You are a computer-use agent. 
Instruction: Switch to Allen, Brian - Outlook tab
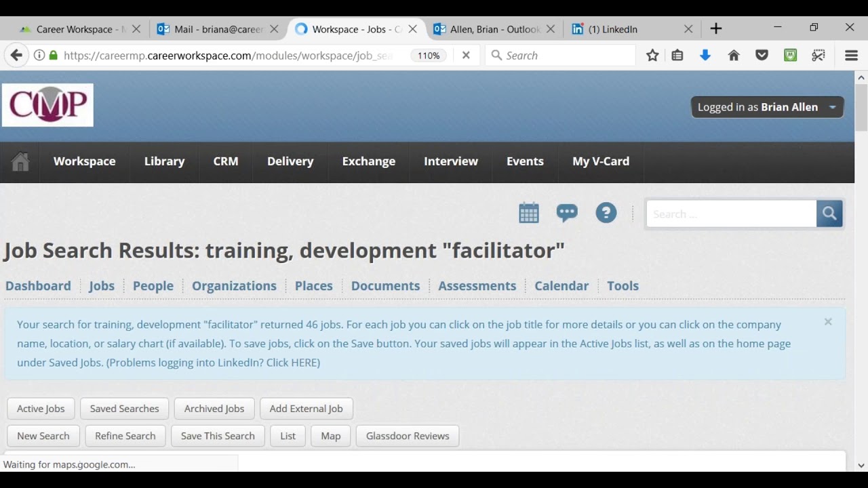click(x=493, y=29)
